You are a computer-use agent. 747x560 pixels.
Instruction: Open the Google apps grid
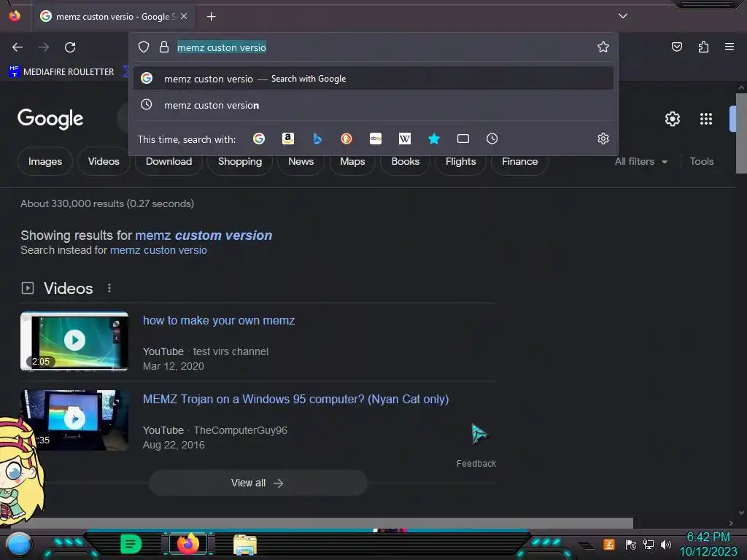[706, 119]
